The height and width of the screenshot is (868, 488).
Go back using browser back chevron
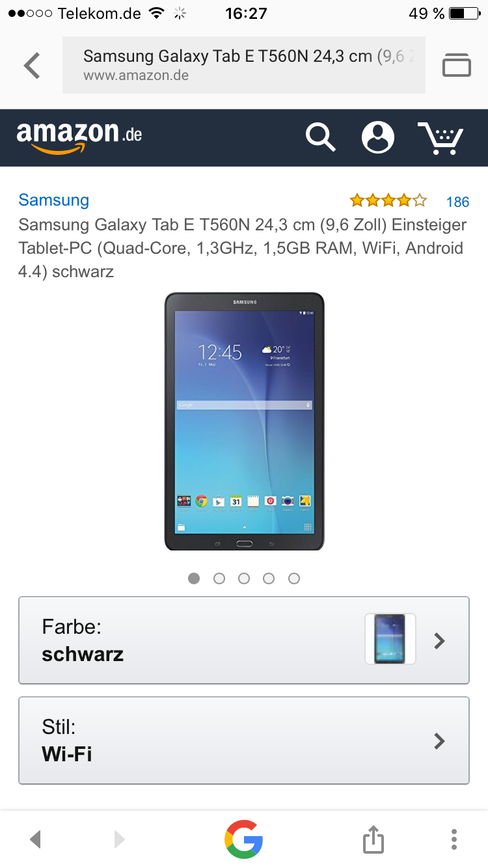pos(31,65)
